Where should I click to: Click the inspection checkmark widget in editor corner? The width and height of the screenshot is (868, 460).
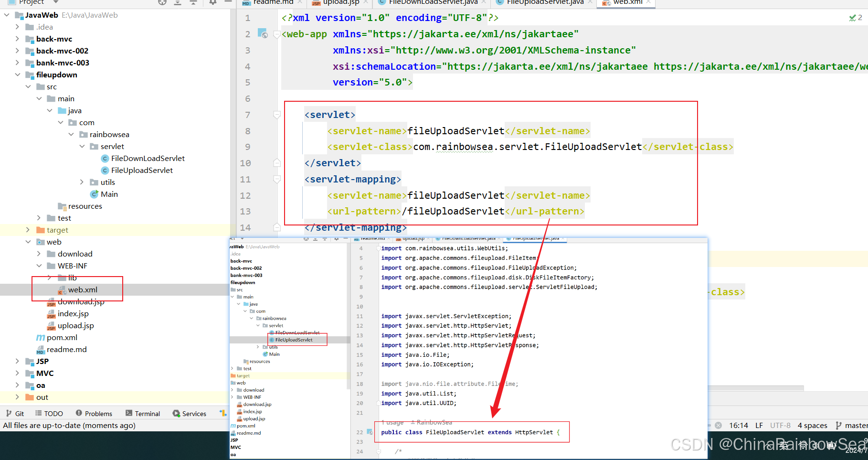855,18
